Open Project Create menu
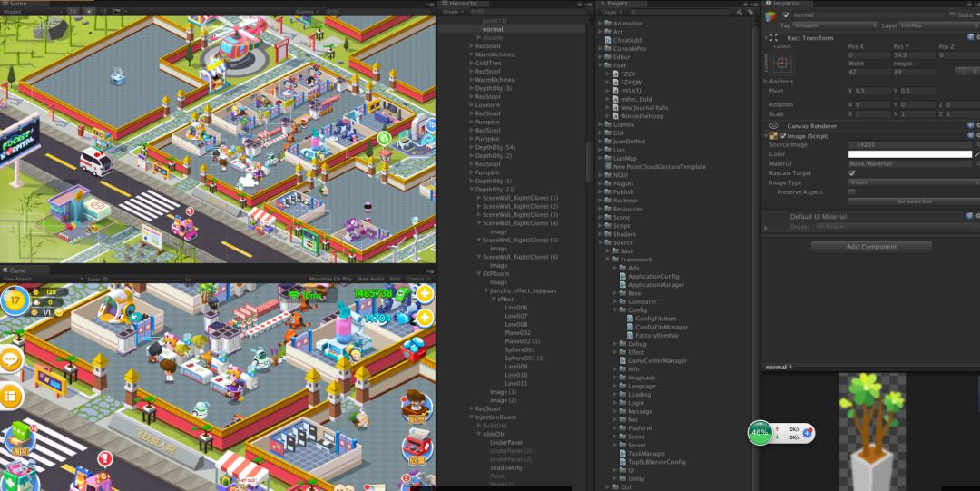 [610, 11]
